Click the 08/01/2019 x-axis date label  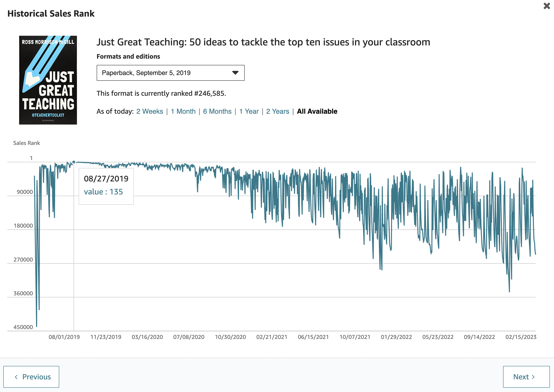[x=64, y=337]
